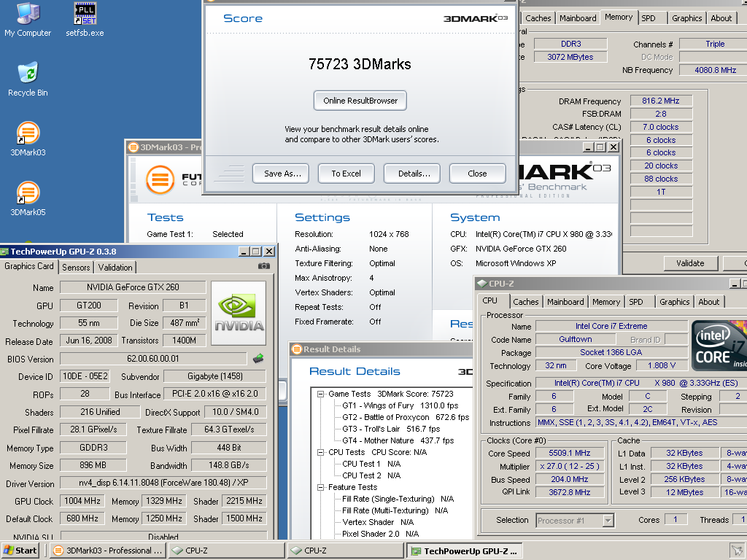The width and height of the screenshot is (747, 560).
Task: Click the Result Details window title icon
Action: click(x=297, y=349)
